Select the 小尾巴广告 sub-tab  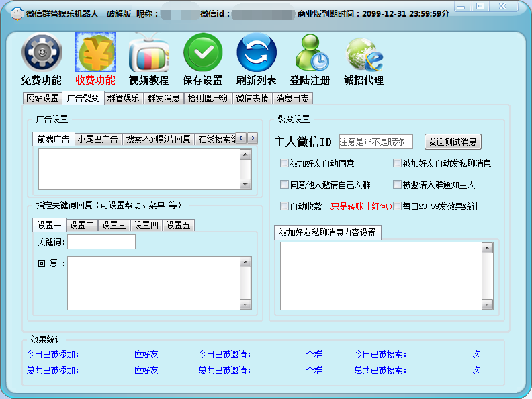click(x=97, y=139)
